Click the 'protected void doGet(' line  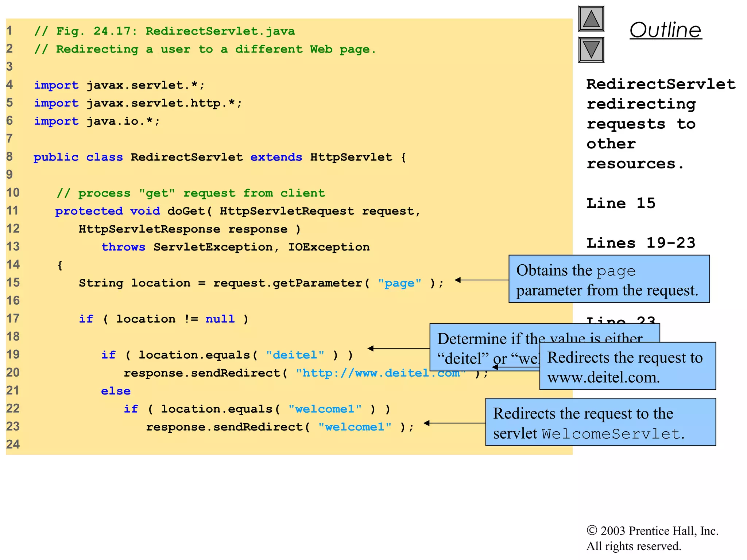point(238,211)
